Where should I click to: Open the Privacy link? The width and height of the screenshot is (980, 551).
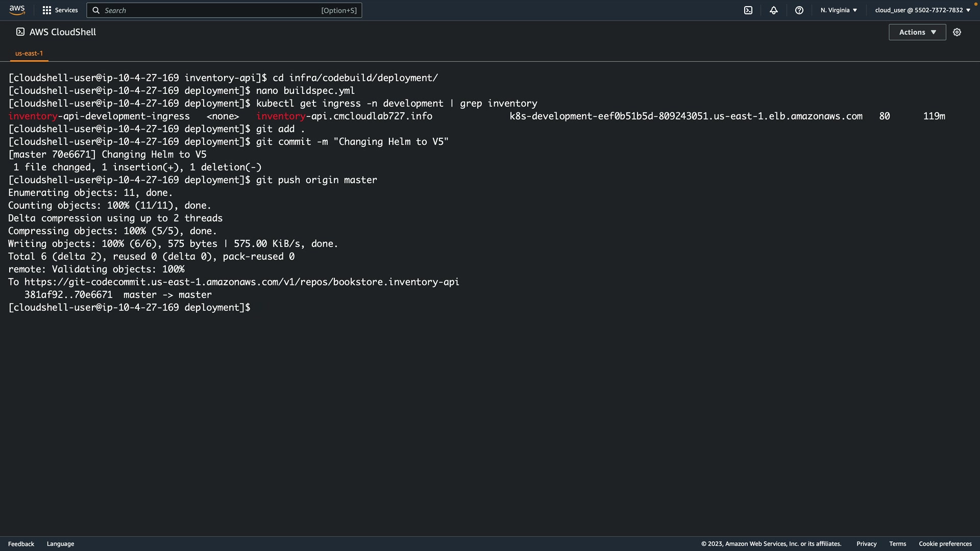(866, 544)
